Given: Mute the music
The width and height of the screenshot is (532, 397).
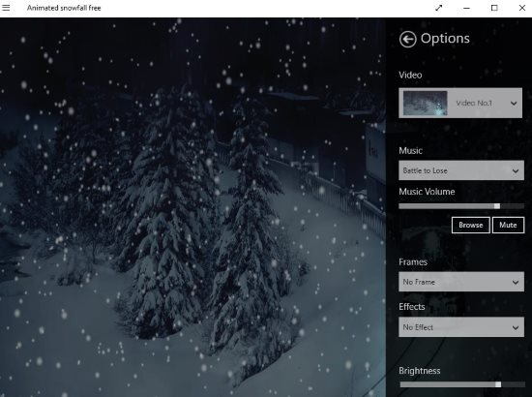Looking at the screenshot, I should click(x=508, y=225).
